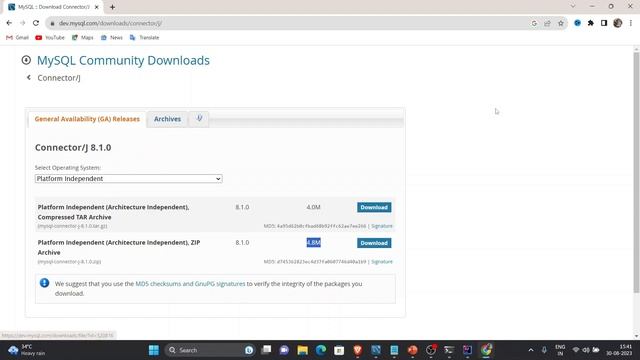Click the Connector/J 8.1.0 heading

[73, 147]
